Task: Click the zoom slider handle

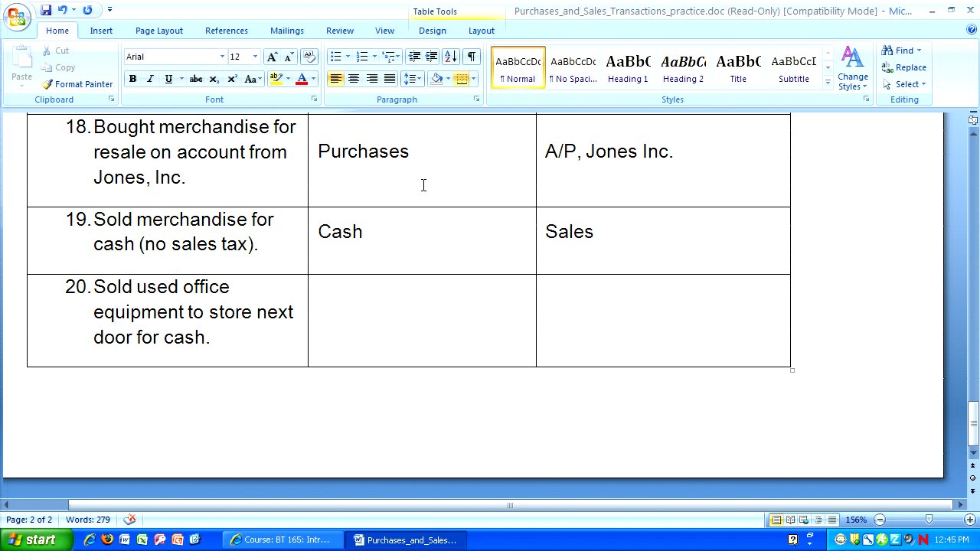Action: 928,520
